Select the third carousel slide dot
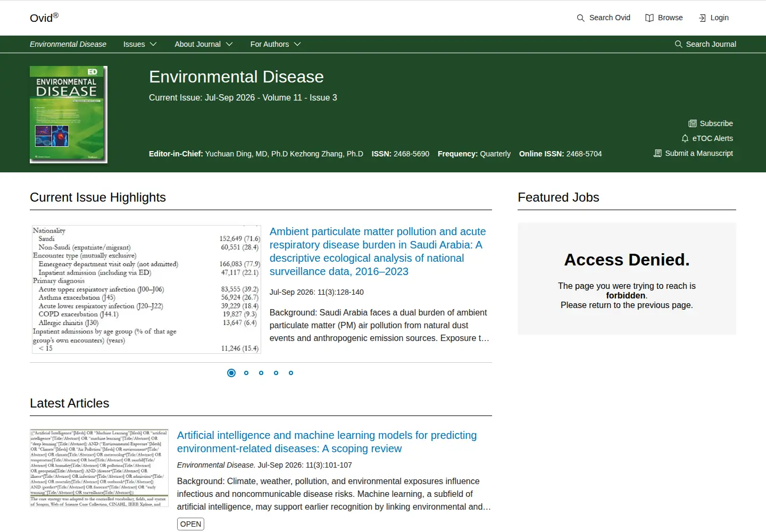The width and height of the screenshot is (766, 532). coord(261,373)
